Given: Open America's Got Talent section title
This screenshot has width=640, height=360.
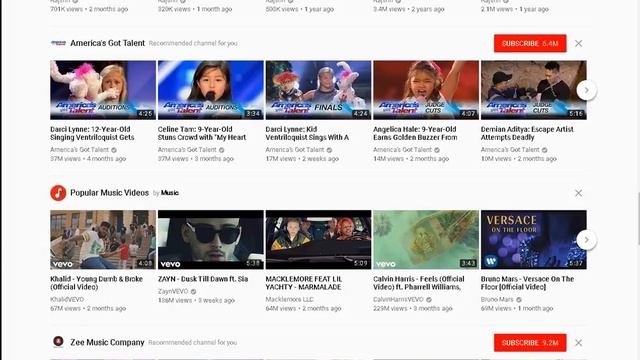Looking at the screenshot, I should click(107, 43).
